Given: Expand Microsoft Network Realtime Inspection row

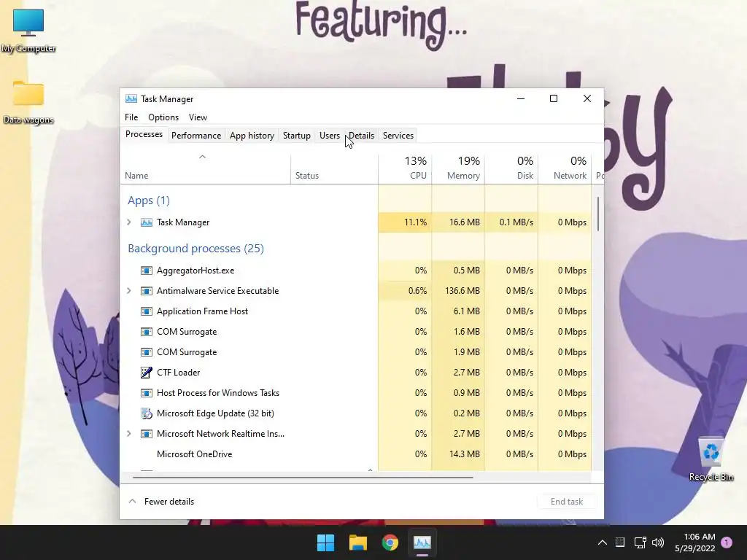Looking at the screenshot, I should [128, 434].
